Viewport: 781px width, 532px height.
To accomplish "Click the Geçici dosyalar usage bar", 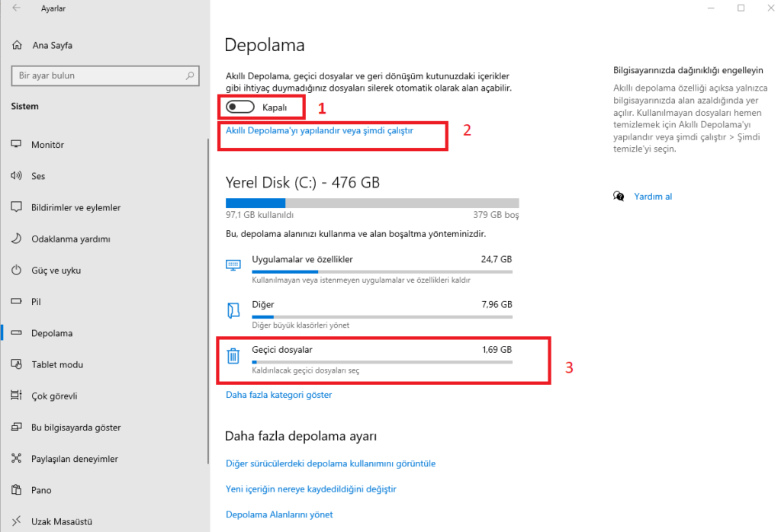I will tap(382, 362).
